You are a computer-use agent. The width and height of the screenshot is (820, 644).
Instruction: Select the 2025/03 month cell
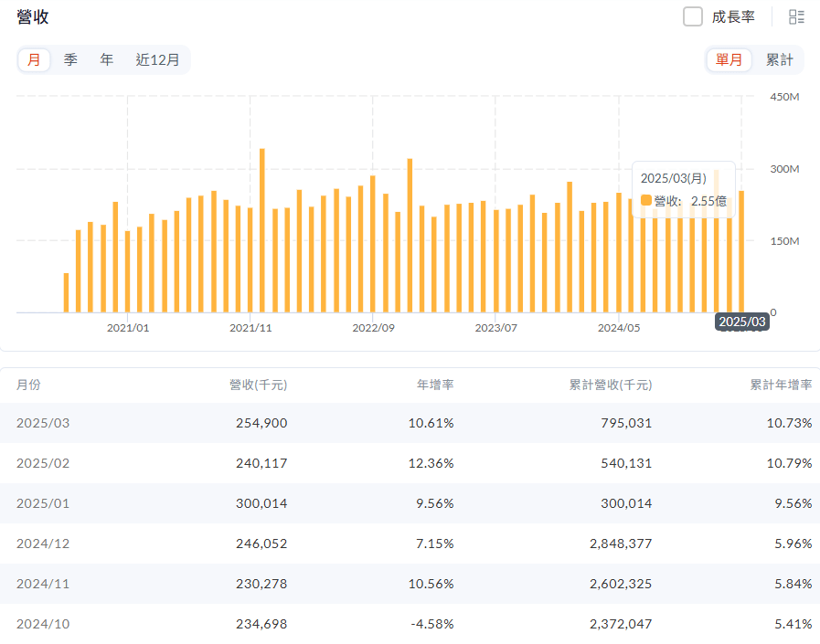point(43,423)
